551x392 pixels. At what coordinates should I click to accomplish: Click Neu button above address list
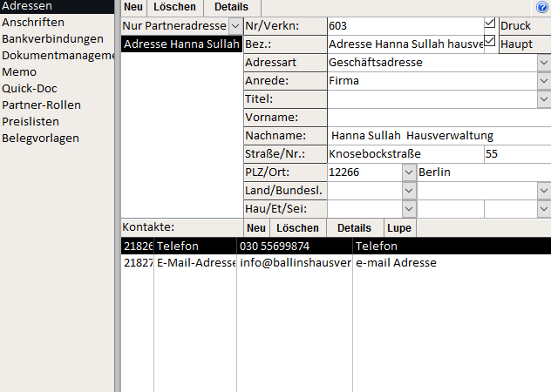[133, 7]
